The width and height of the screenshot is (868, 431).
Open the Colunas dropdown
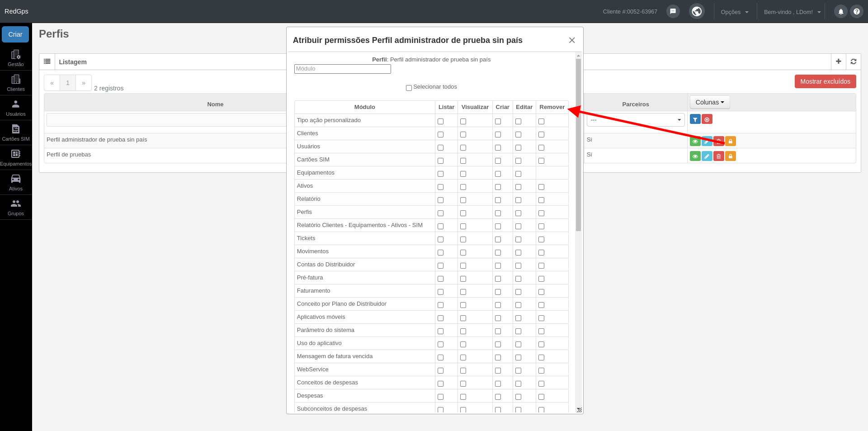tap(710, 102)
